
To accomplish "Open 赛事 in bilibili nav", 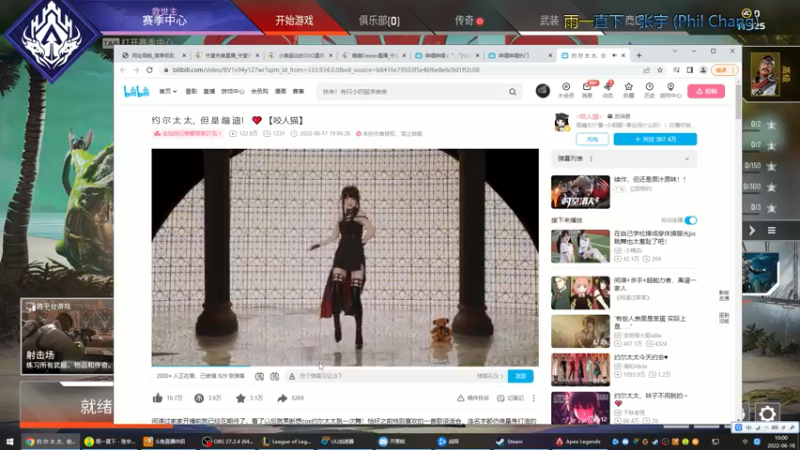I will [x=298, y=91].
